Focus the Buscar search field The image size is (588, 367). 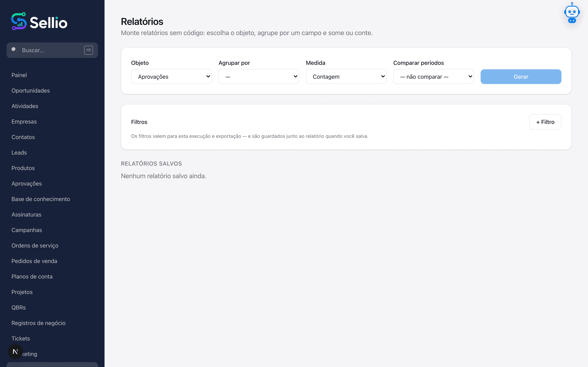(52, 50)
